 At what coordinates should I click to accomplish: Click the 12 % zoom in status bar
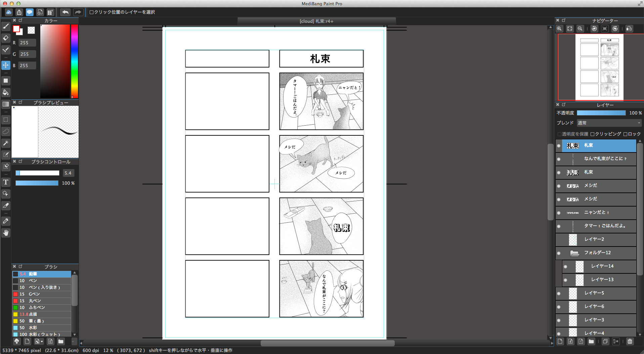[x=108, y=350]
